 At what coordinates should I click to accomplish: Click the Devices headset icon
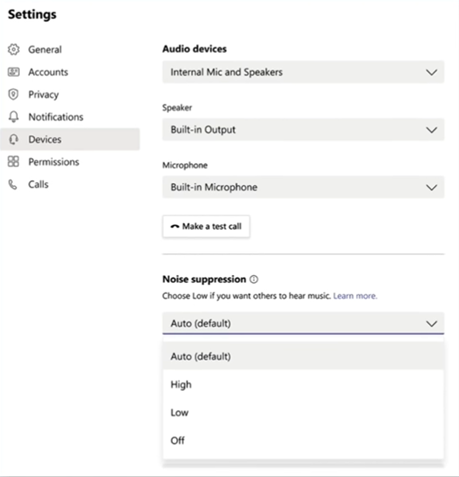(x=14, y=139)
